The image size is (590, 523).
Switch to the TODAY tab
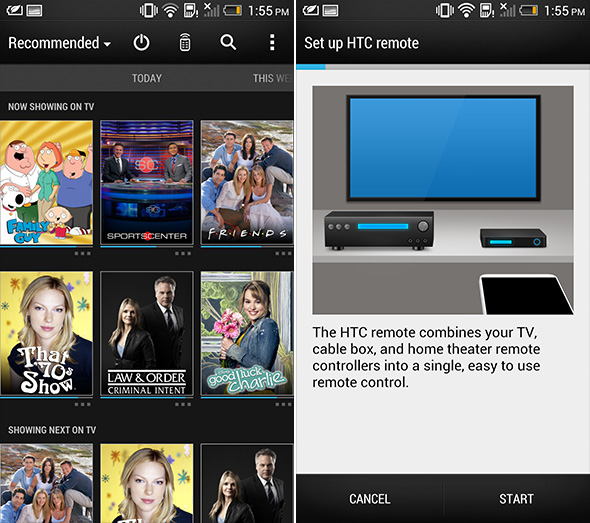(147, 78)
